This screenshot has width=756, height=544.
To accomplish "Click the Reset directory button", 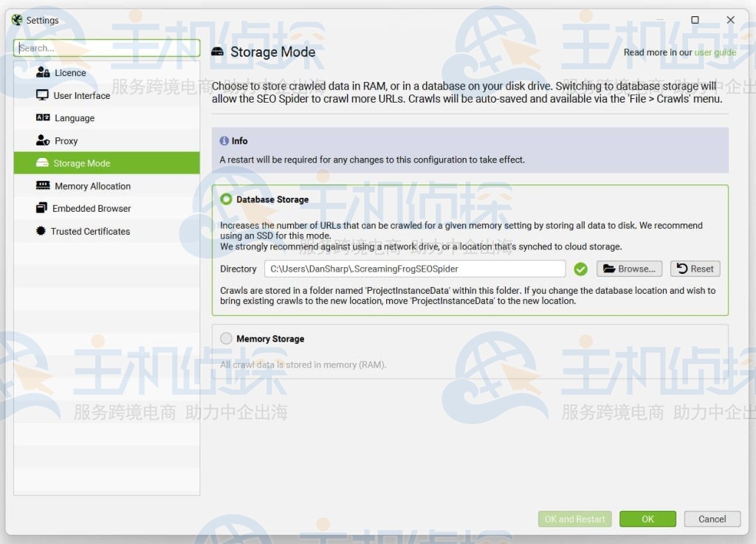I will tap(695, 269).
